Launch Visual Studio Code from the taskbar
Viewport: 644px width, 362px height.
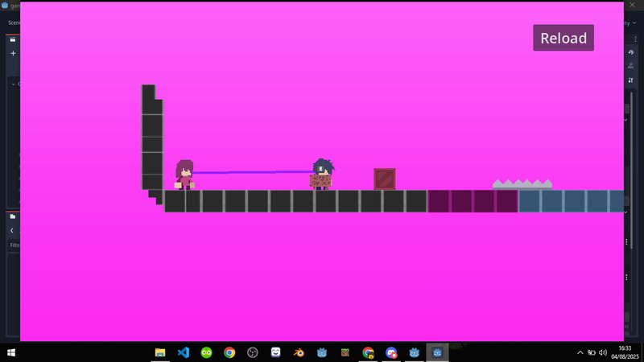tap(184, 352)
